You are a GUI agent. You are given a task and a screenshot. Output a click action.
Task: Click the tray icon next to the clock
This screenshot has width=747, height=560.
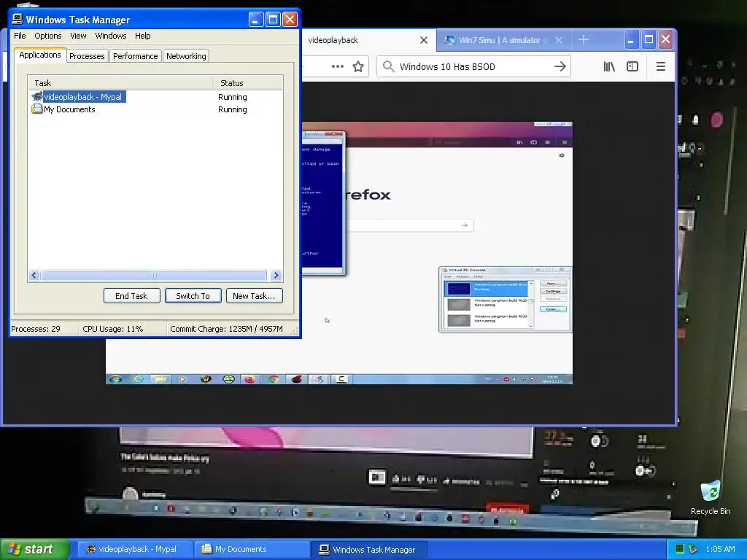(693, 549)
